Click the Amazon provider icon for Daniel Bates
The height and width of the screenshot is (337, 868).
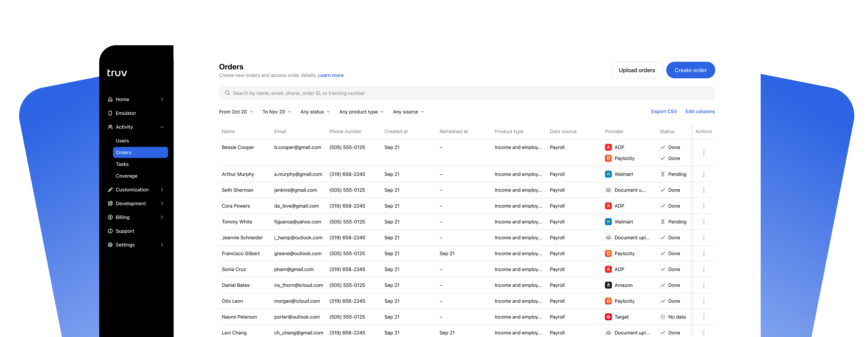tap(608, 285)
